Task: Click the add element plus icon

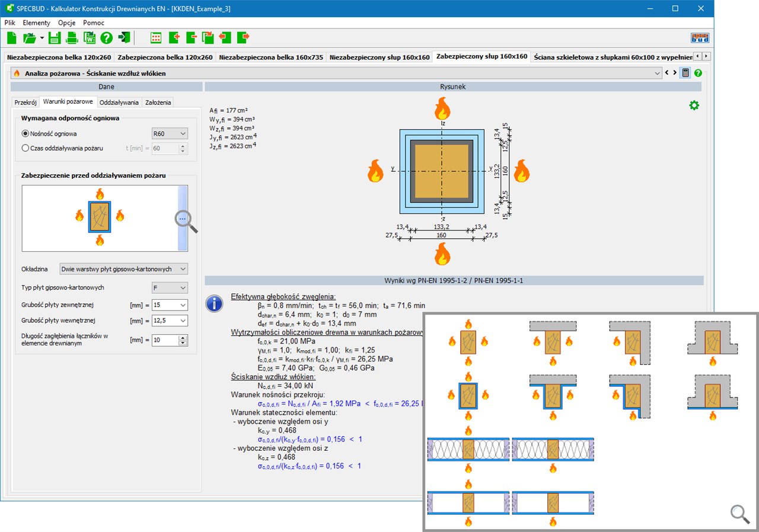Action: point(174,38)
